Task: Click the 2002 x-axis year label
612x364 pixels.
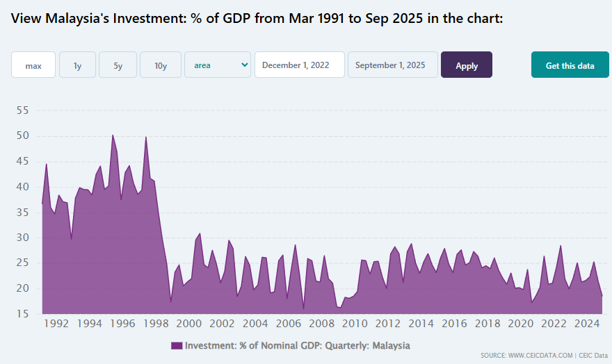Action: click(222, 324)
